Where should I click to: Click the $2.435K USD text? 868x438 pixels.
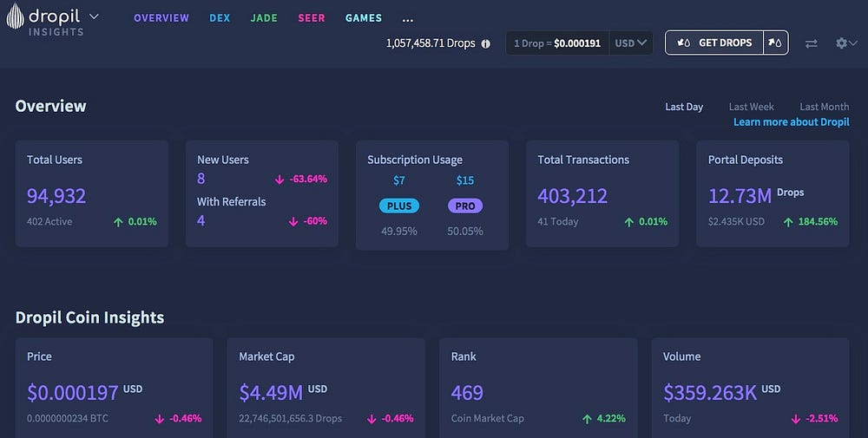coord(736,221)
